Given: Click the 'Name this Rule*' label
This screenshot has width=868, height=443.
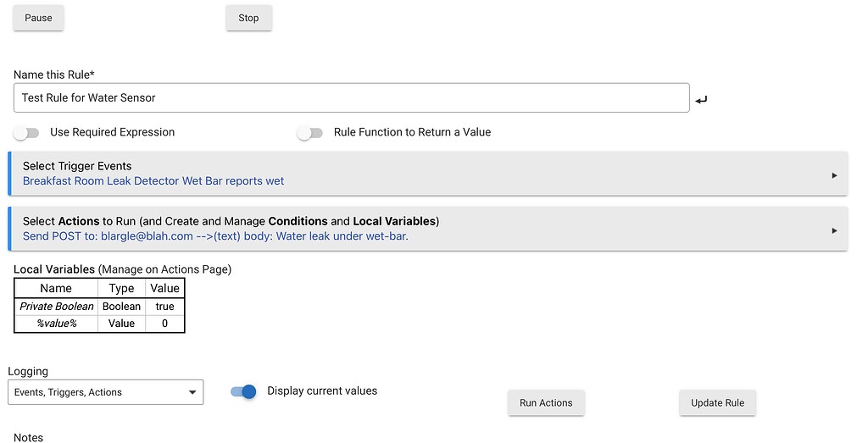Looking at the screenshot, I should click(x=53, y=75).
